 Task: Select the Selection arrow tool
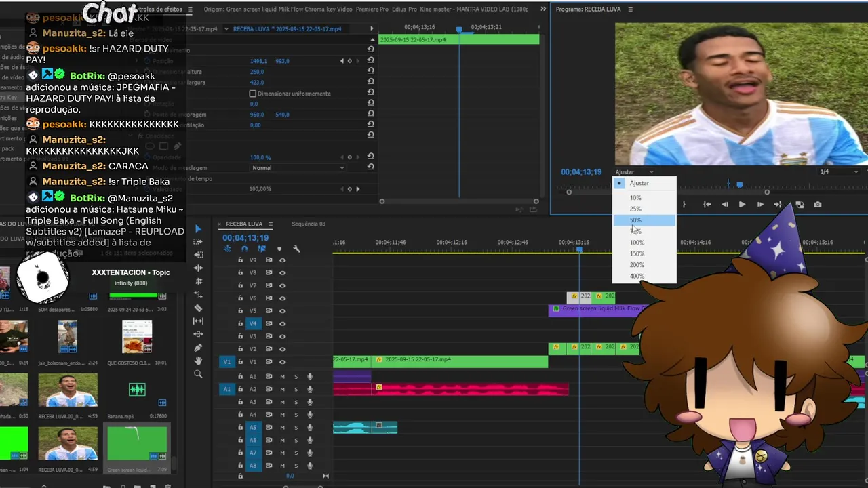(x=198, y=229)
